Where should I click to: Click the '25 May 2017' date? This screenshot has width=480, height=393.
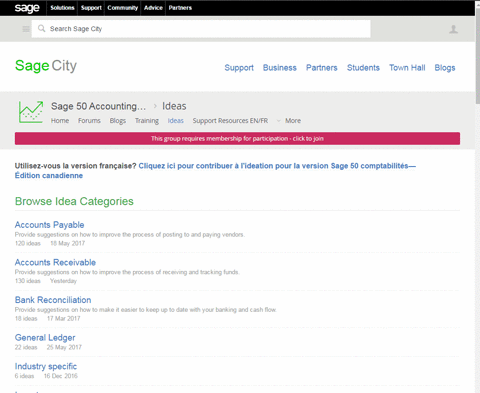point(64,347)
